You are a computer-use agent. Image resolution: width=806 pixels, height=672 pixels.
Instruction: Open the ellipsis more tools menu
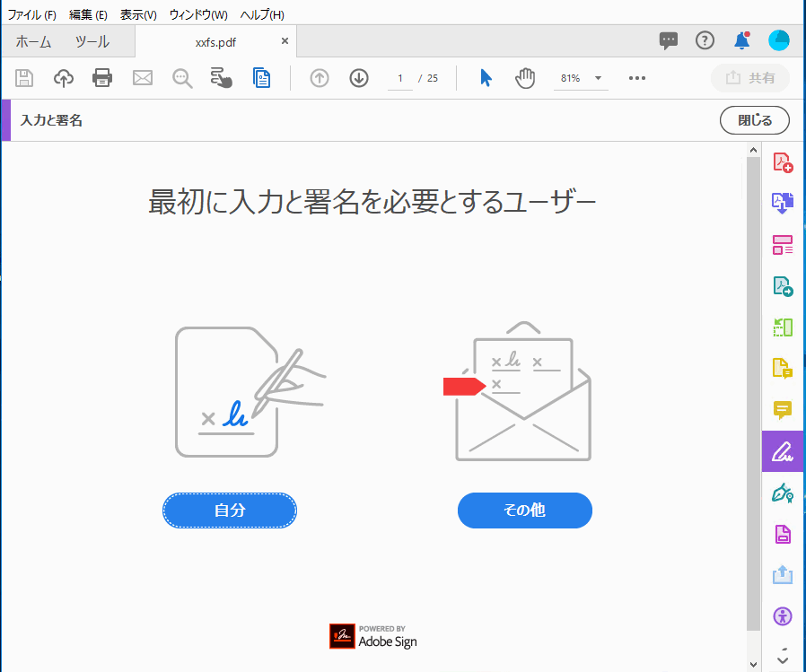click(637, 78)
